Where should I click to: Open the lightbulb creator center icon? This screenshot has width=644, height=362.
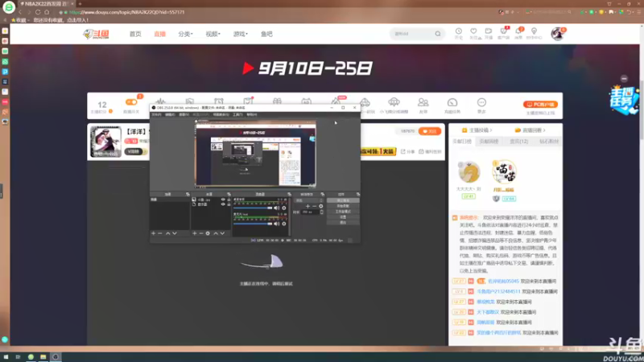[534, 33]
